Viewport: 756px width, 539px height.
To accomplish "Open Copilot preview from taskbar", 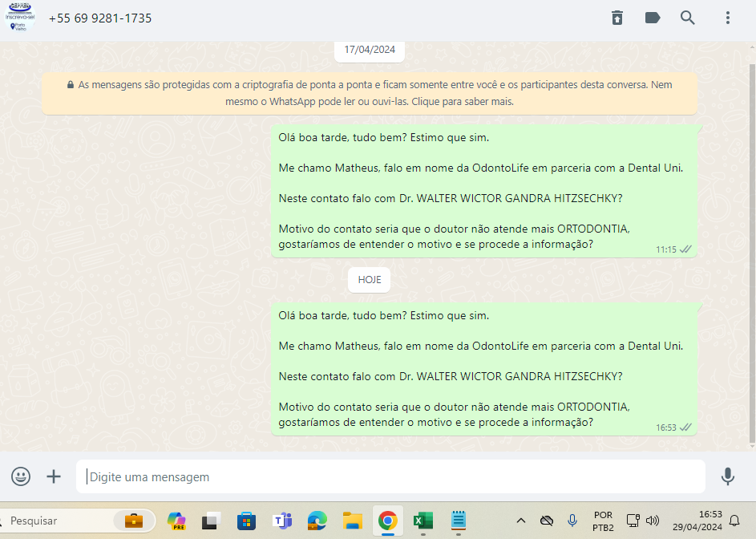I will tap(176, 521).
